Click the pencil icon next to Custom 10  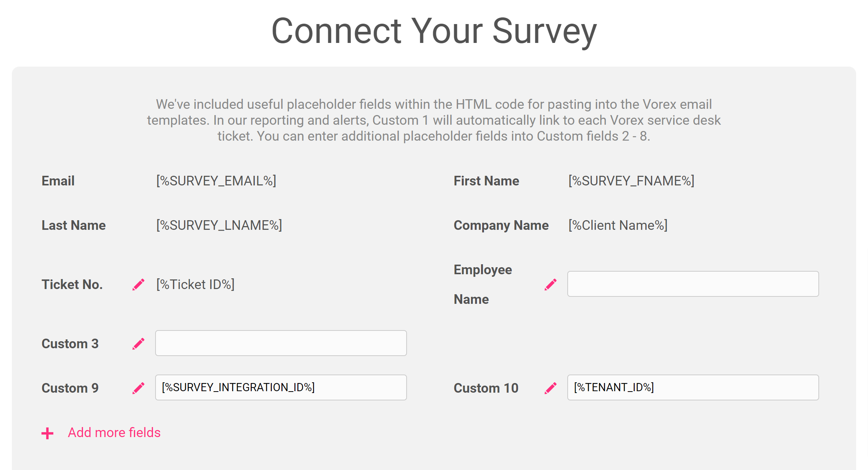pos(551,388)
